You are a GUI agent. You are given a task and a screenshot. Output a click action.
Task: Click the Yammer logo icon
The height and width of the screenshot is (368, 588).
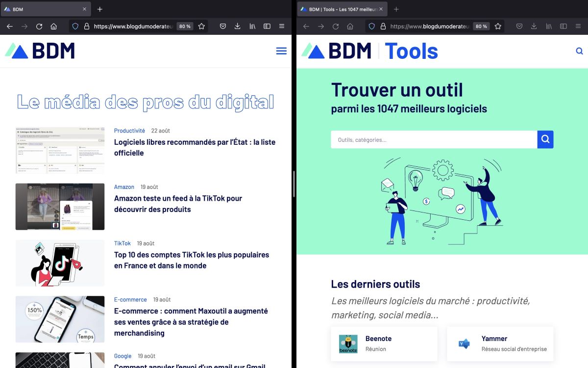pos(464,344)
